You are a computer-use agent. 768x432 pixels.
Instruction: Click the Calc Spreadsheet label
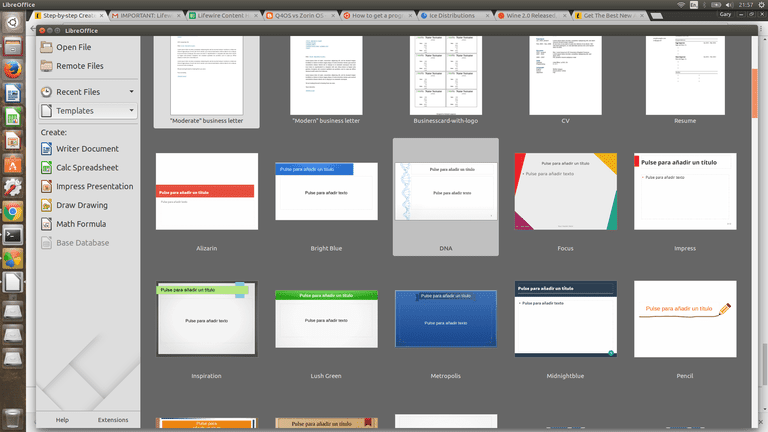87,168
